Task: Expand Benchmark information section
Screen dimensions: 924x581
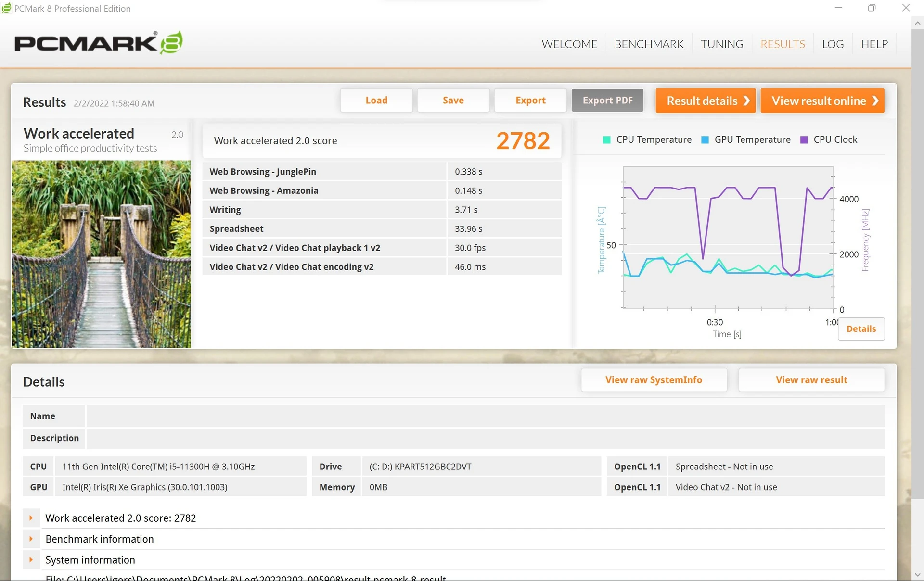Action: click(x=31, y=539)
